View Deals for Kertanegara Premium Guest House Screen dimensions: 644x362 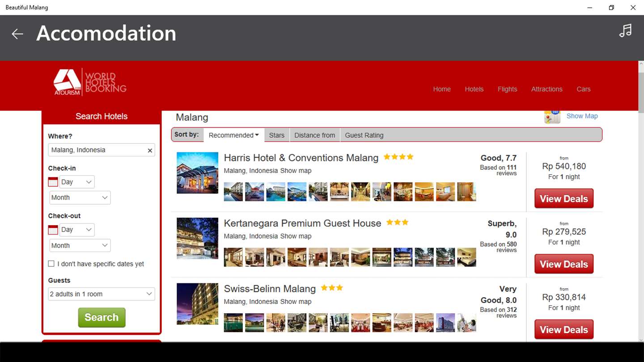(x=563, y=264)
